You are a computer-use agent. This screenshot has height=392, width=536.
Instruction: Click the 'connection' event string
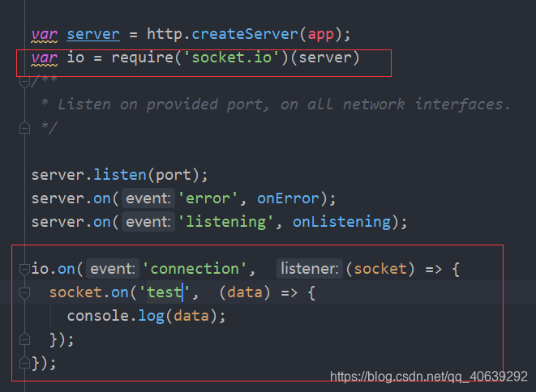194,269
